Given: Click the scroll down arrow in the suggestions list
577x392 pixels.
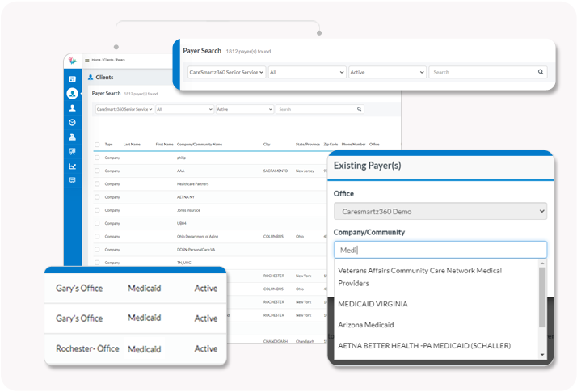Looking at the screenshot, I should [542, 355].
